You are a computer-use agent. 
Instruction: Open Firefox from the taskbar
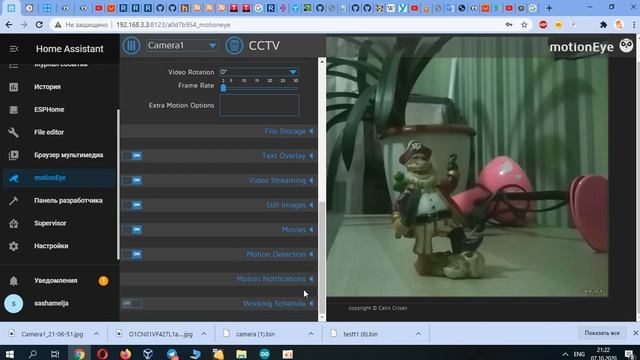point(125,354)
